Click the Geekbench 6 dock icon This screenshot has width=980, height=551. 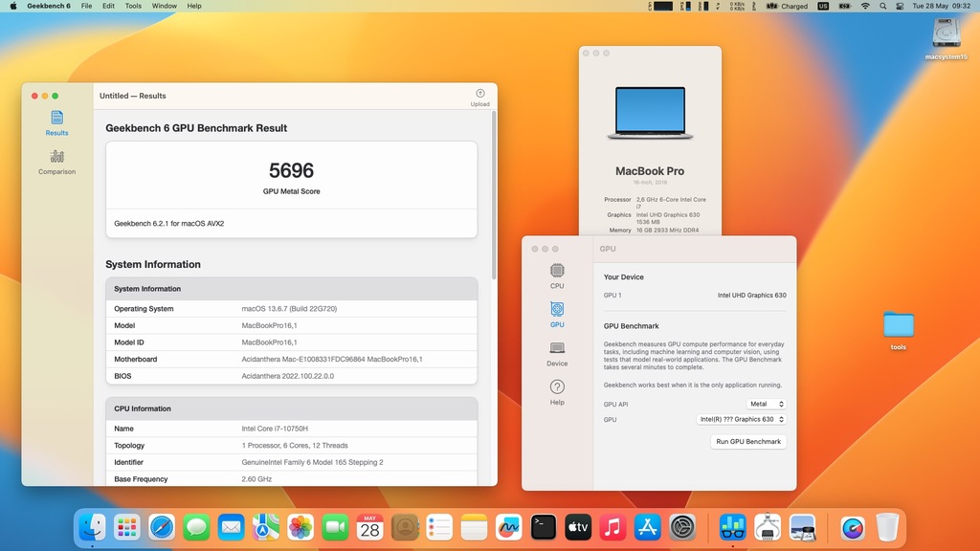click(x=732, y=528)
